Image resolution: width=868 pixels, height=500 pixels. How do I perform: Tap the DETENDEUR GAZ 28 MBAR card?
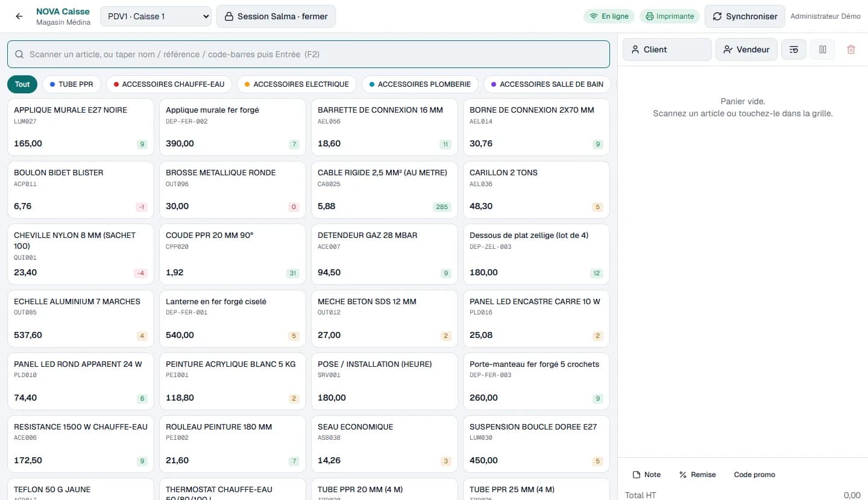point(385,254)
